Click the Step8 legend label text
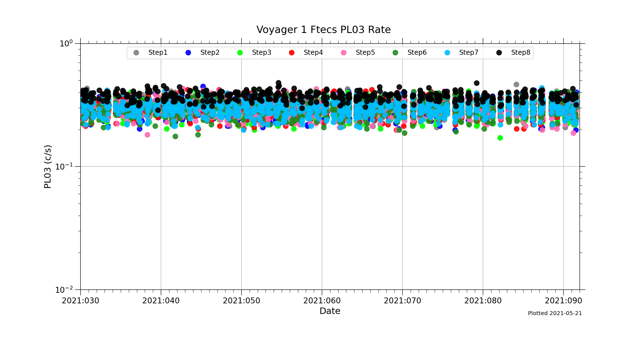The image size is (644, 362). pos(520,53)
